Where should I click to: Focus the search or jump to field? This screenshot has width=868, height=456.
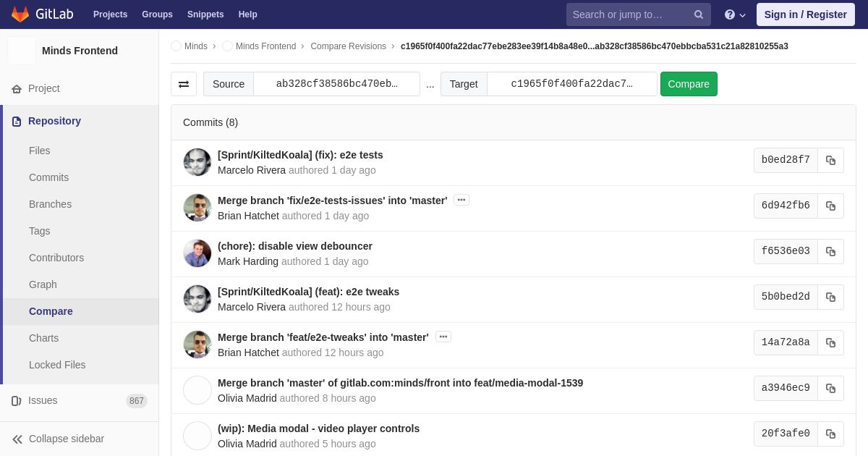[x=628, y=14]
